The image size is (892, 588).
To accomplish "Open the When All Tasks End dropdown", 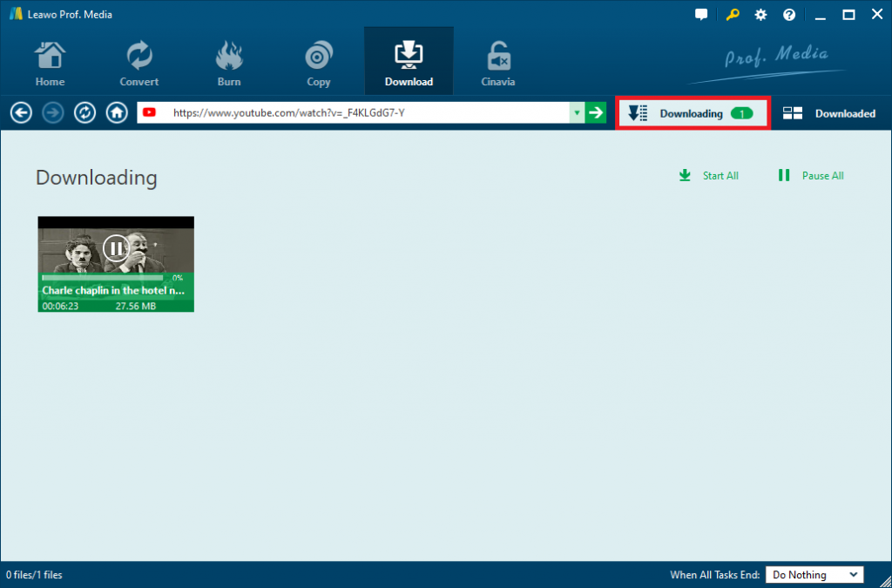I will (814, 574).
